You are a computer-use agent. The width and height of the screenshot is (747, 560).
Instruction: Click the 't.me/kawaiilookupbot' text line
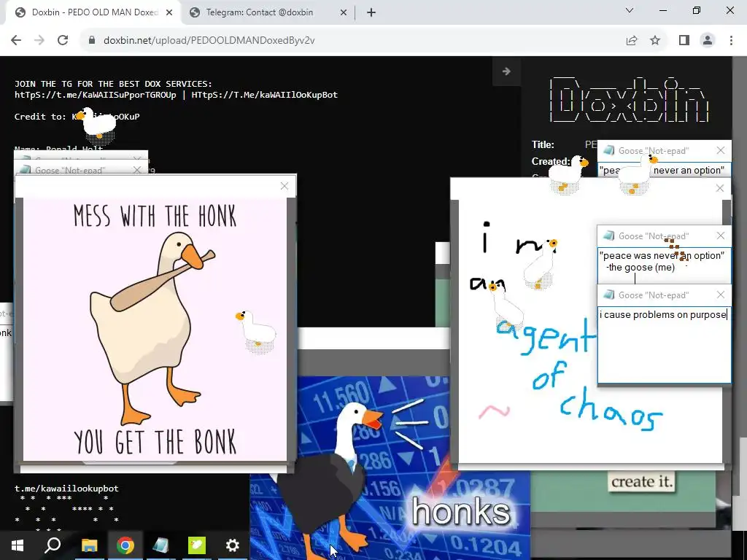(x=66, y=488)
